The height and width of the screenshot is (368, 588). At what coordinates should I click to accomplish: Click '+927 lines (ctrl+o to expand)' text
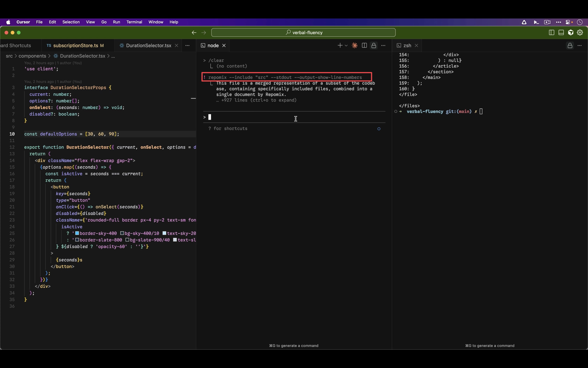click(259, 100)
